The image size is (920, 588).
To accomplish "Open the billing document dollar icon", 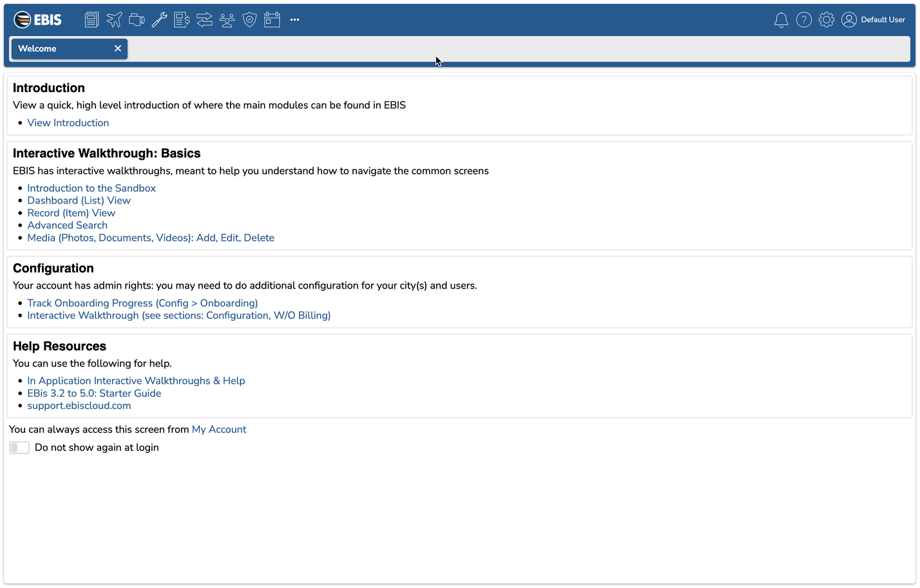I will (x=182, y=20).
